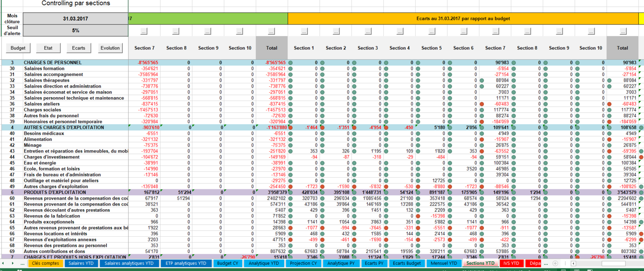
Task: Click the ... button above Section 2
Action: pyautogui.click(x=335, y=31)
